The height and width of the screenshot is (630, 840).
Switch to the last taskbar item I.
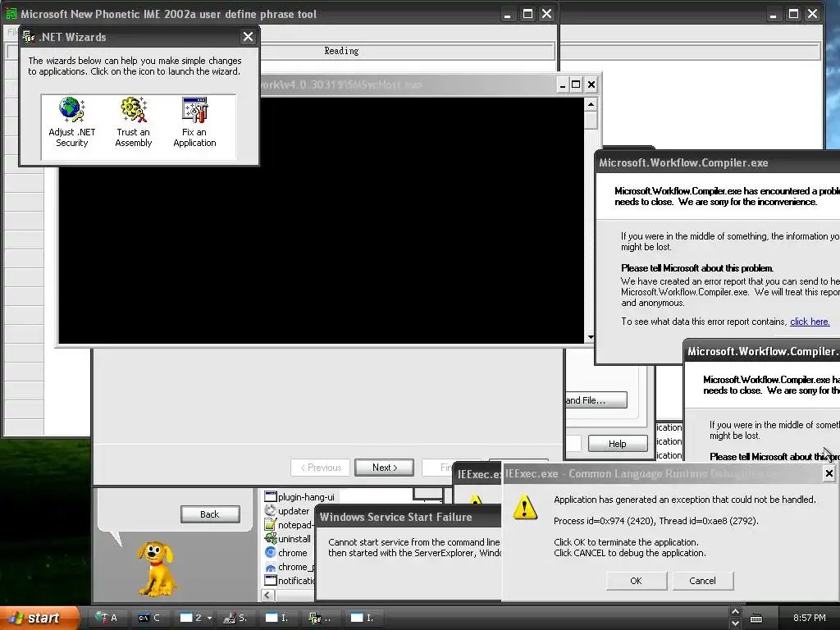click(362, 618)
